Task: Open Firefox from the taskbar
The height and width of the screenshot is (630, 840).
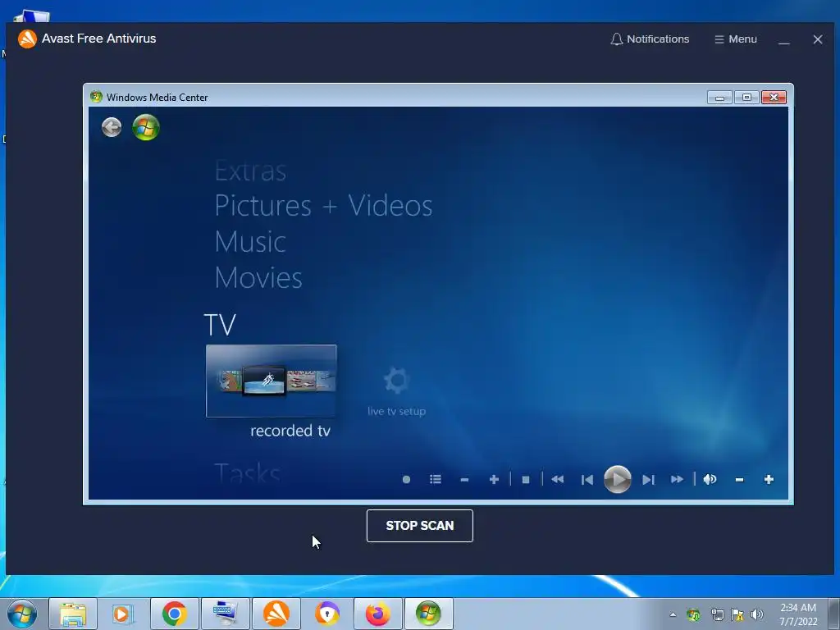Action: (377, 614)
